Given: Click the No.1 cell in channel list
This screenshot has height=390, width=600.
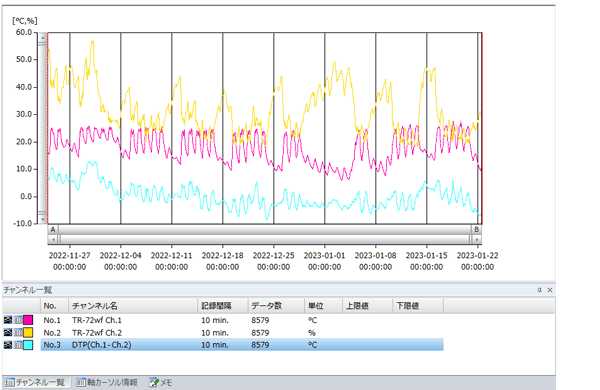Looking at the screenshot, I should point(52,320).
